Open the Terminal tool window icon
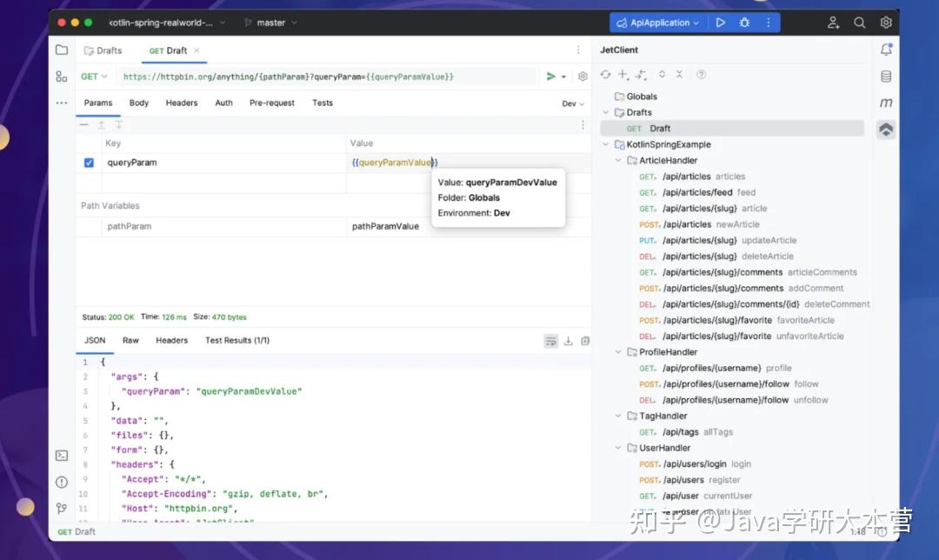 [61, 455]
